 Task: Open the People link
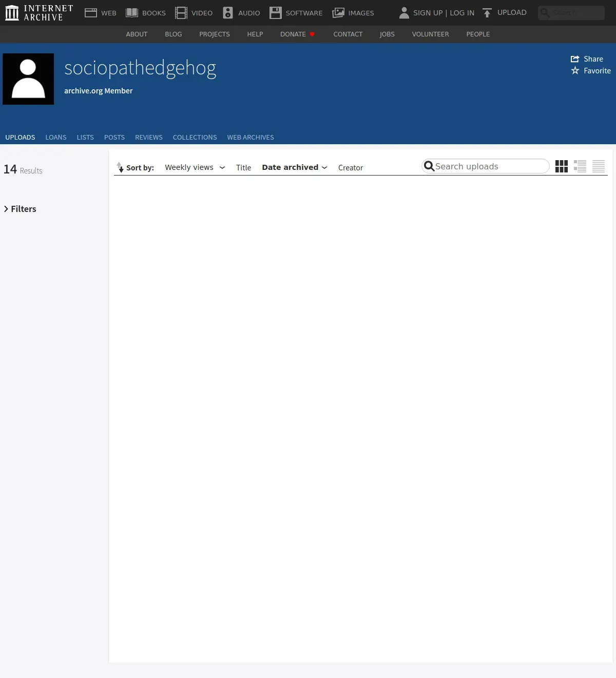point(478,34)
